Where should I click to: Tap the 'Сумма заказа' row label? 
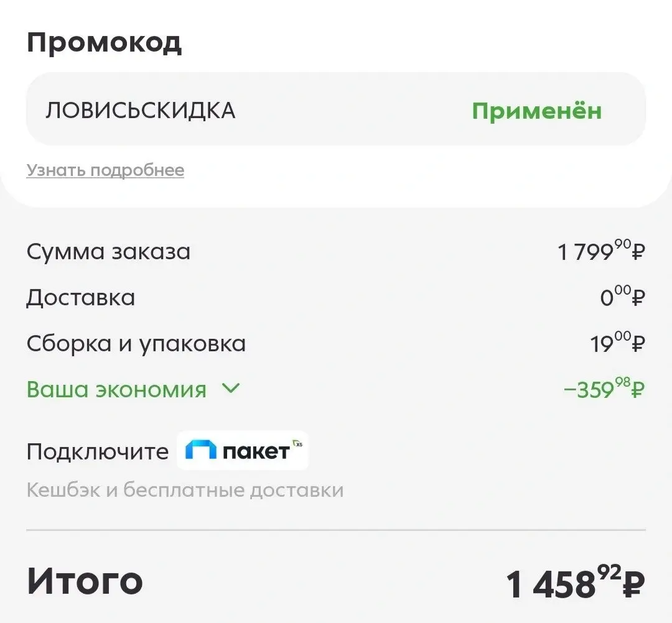pos(108,252)
